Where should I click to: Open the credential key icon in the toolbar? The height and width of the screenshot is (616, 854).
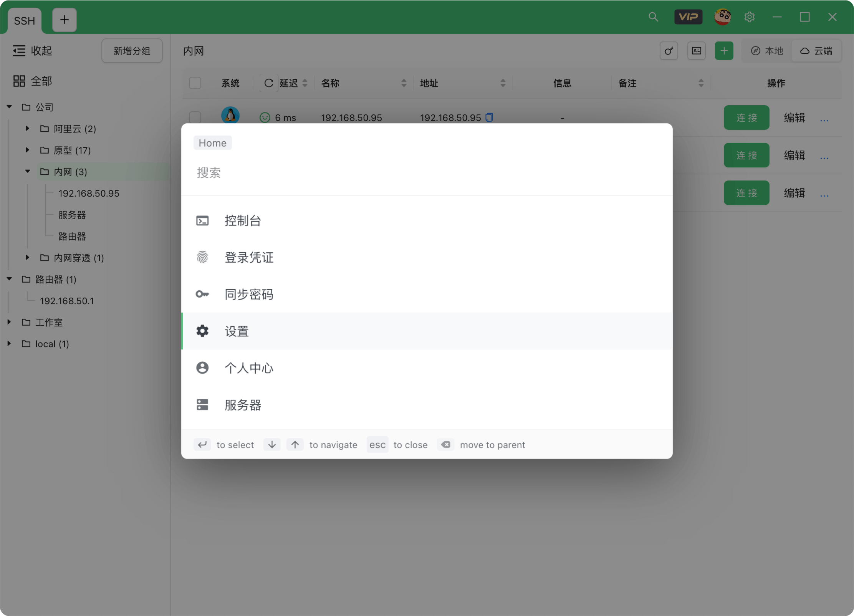click(x=669, y=50)
